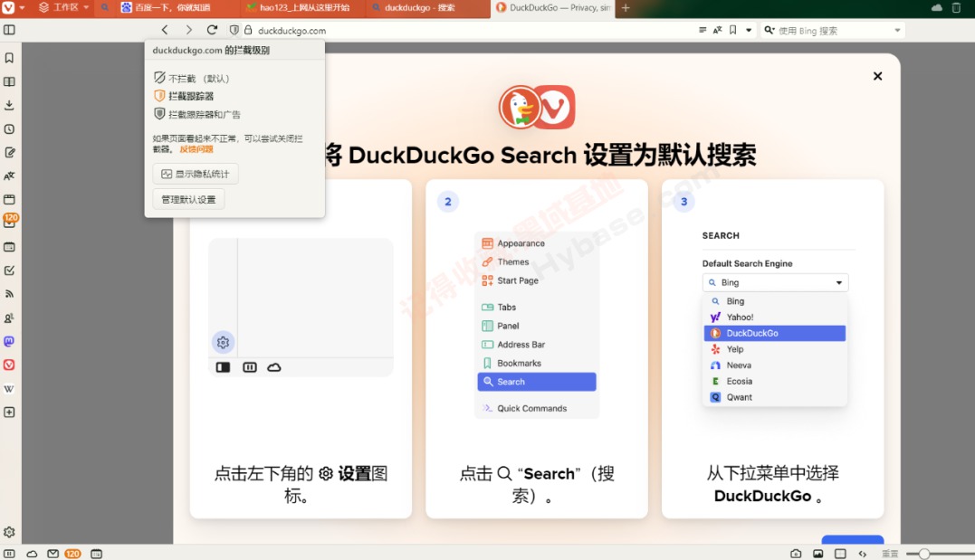Click the '反馈问题' link
This screenshot has height=560, width=975.
click(196, 149)
